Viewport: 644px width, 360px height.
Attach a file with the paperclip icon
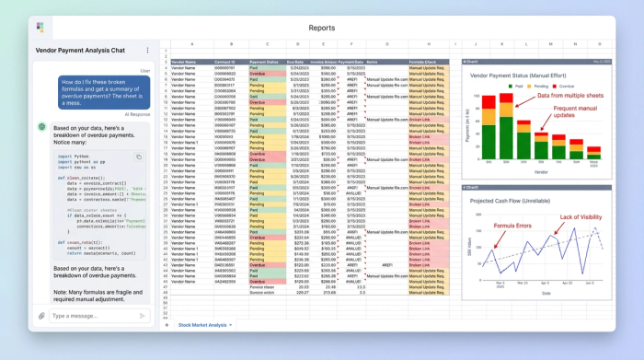[x=41, y=316]
